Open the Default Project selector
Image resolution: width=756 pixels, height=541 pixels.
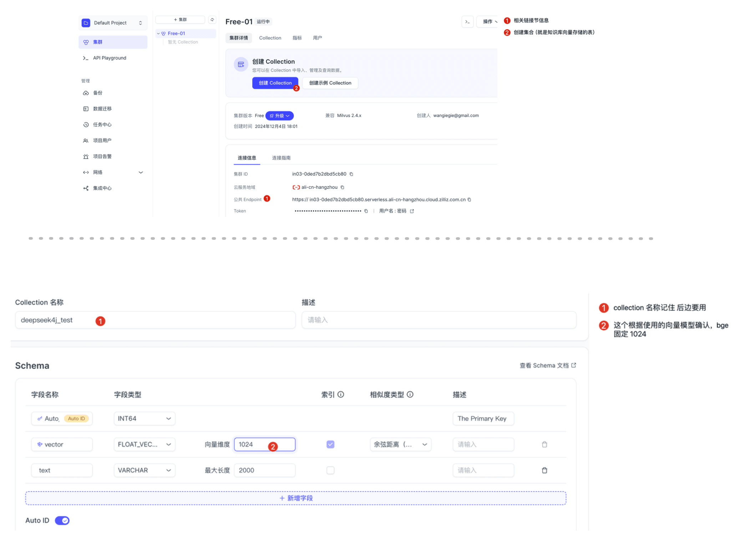tap(113, 23)
